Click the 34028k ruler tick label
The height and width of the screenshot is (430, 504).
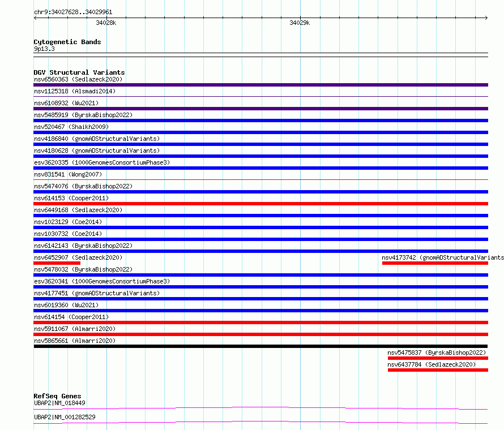coord(106,23)
